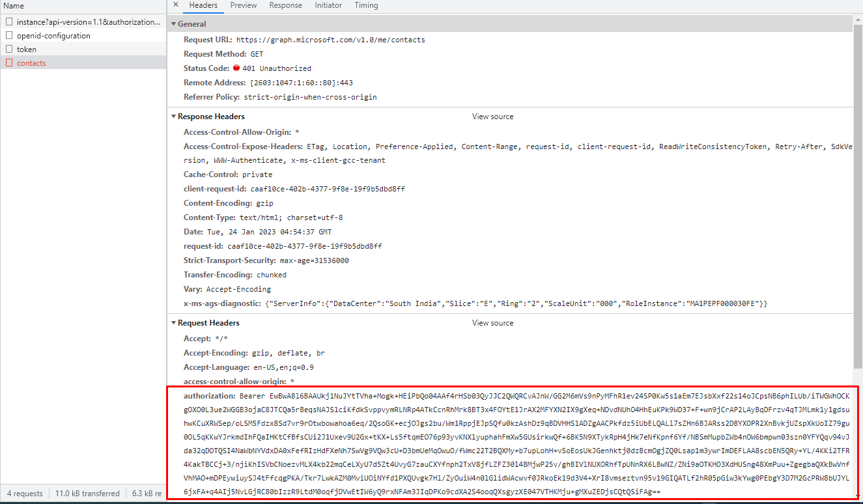Check the checkbox beside the contacts request
Screen dimensions: 863x504
pyautogui.click(x=8, y=63)
